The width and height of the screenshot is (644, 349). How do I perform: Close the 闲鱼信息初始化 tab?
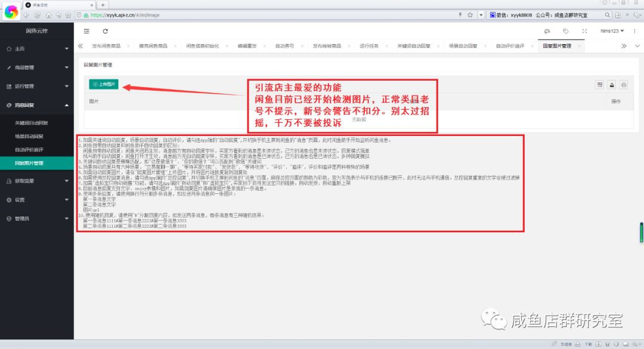coord(227,46)
